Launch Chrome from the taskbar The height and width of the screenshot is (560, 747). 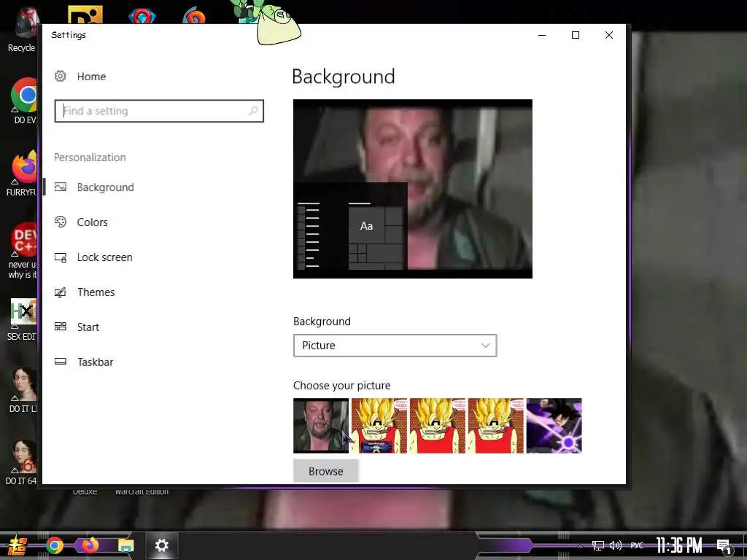tap(54, 545)
